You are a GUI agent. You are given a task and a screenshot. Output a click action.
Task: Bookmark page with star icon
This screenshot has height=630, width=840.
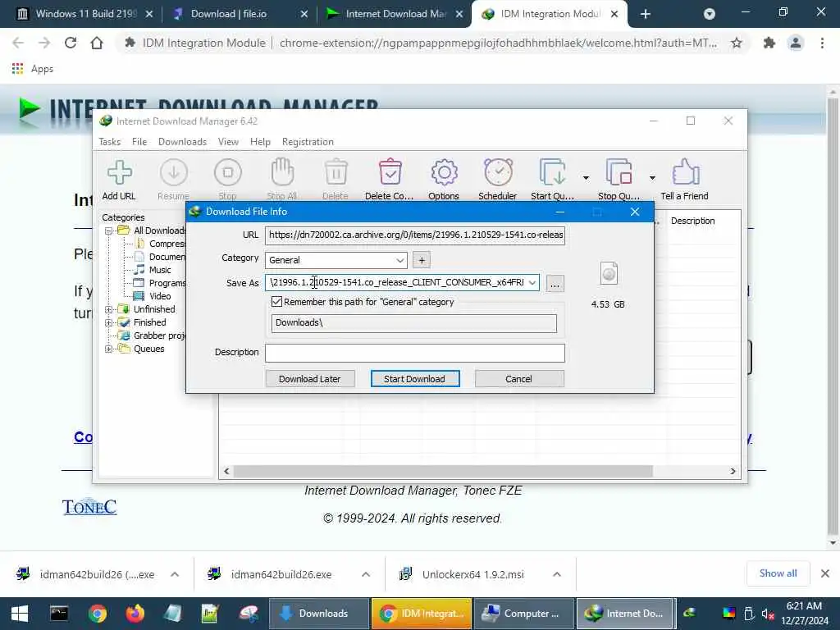pos(737,43)
